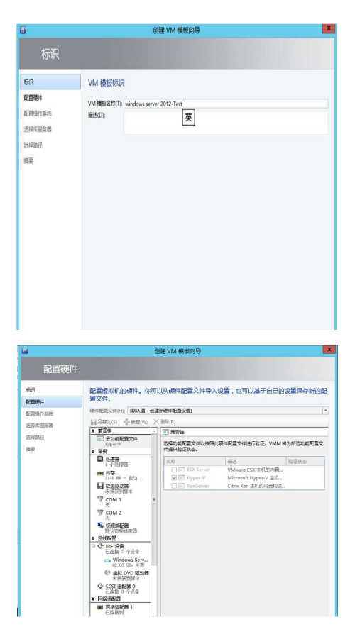The image size is (355, 644).
Task: Check the XenServer checkbox
Action: coord(174,486)
